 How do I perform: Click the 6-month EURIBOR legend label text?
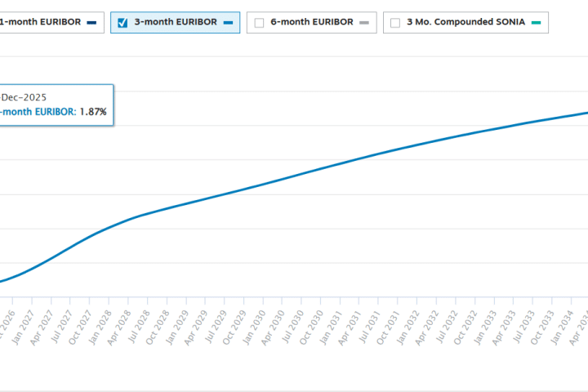click(312, 22)
